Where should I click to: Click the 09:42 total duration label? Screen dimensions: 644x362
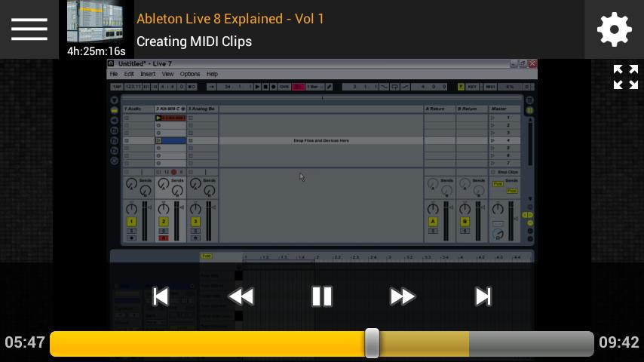(618, 342)
